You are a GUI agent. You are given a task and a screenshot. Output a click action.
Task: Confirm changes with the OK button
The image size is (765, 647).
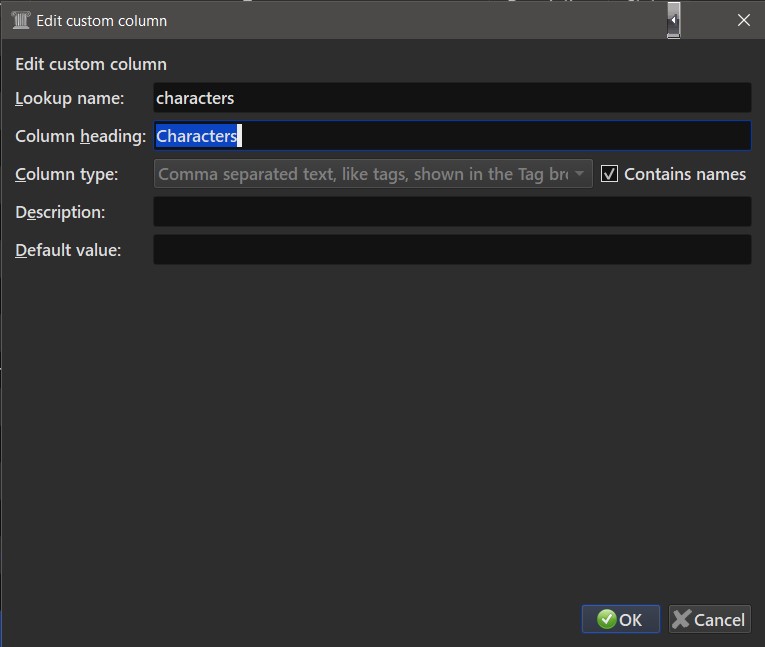(620, 619)
